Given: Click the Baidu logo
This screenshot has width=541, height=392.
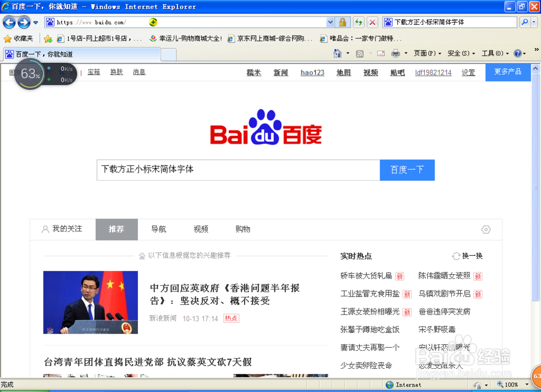Looking at the screenshot, I should tap(266, 128).
